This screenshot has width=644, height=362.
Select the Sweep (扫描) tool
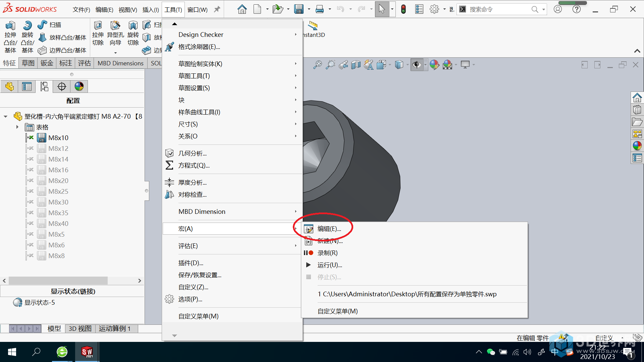pyautogui.click(x=49, y=25)
